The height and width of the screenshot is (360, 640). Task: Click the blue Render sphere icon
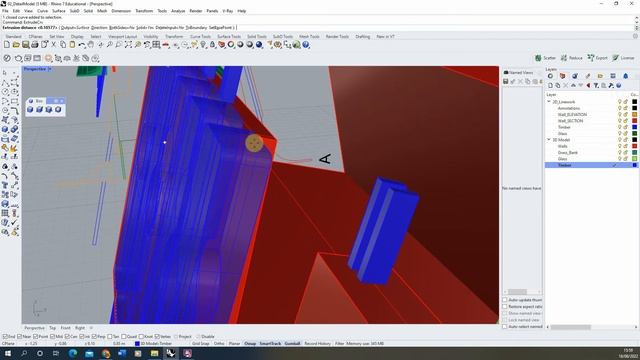pos(259,45)
